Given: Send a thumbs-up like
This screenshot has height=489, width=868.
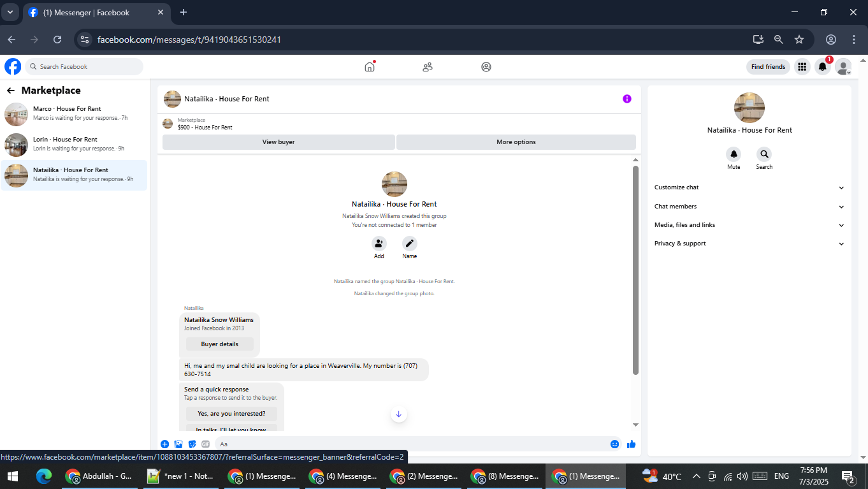Looking at the screenshot, I should tap(631, 444).
